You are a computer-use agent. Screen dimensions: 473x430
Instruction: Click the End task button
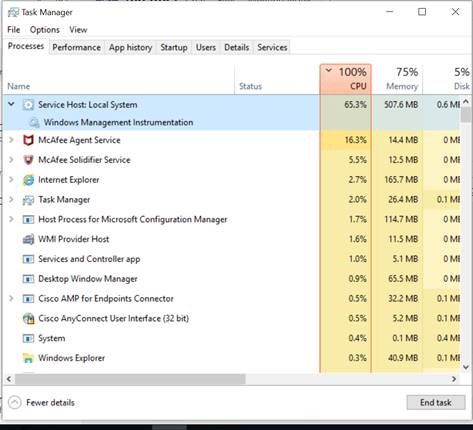pyautogui.click(x=436, y=403)
